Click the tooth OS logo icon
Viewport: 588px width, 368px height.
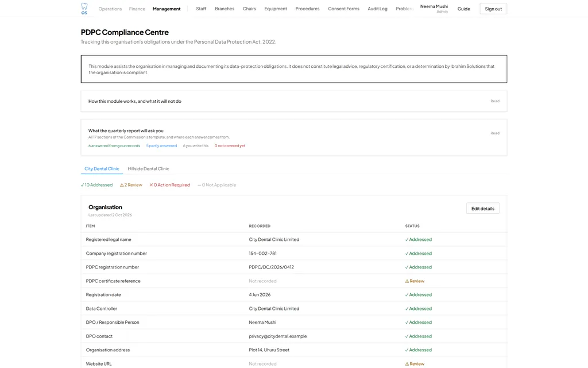tap(84, 9)
